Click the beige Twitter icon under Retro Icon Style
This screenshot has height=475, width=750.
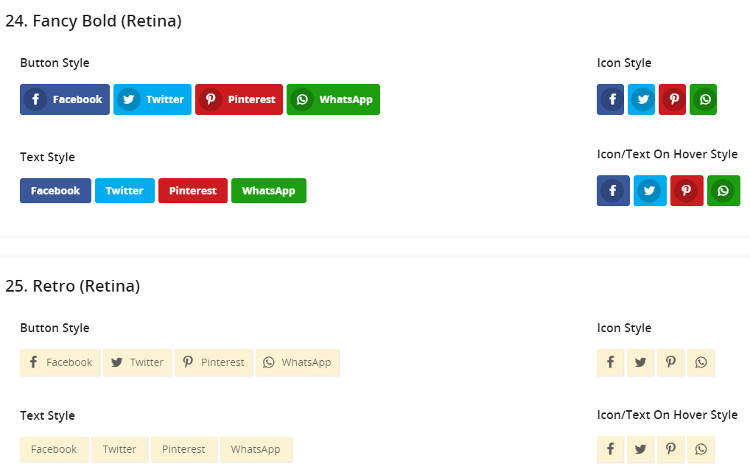click(640, 363)
